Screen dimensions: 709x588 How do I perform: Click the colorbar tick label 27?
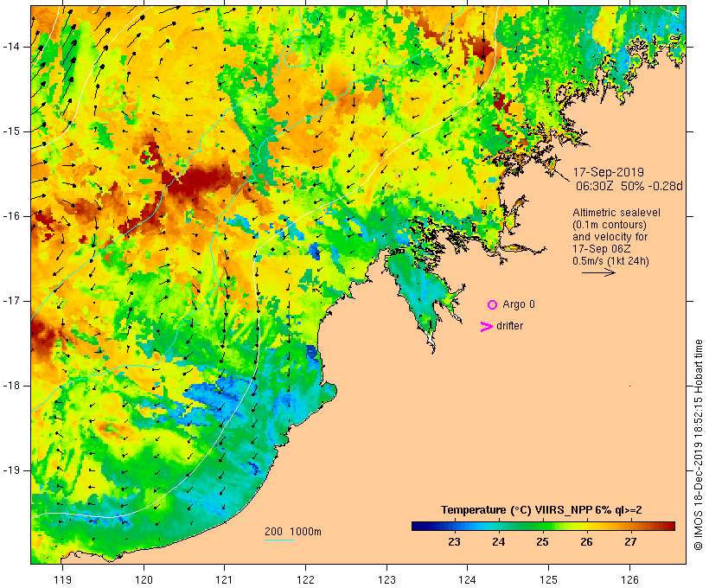[x=630, y=542]
